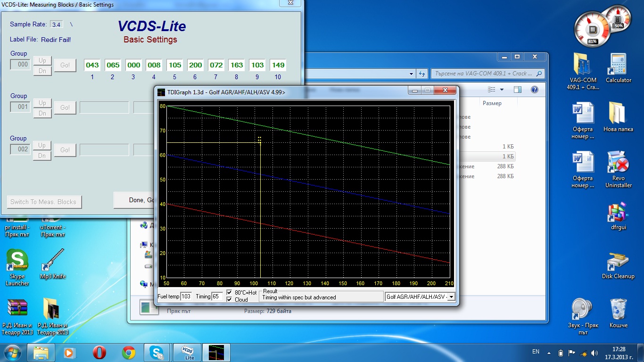Image resolution: width=644 pixels, height=362 pixels.
Task: Toggle the Cloud checkbox in TDIGraph
Action: tap(230, 300)
